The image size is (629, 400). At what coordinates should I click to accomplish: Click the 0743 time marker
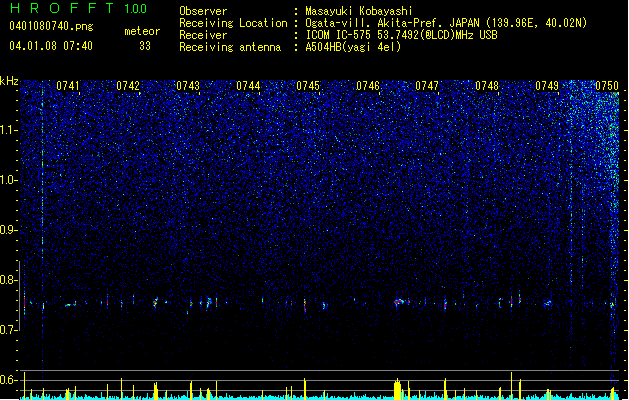coord(188,86)
